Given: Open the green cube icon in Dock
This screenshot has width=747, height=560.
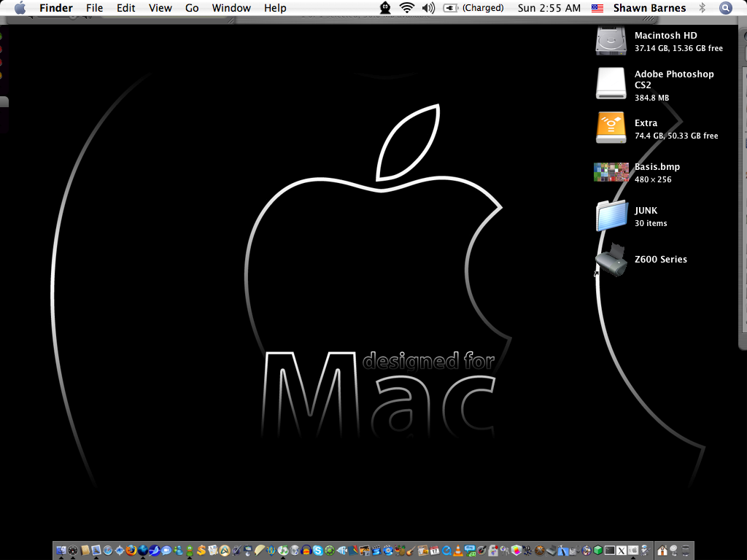Looking at the screenshot, I should click(x=598, y=551).
